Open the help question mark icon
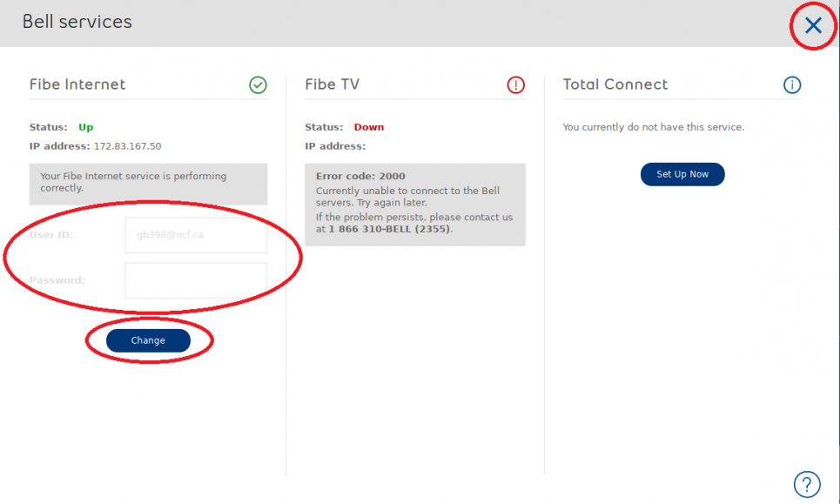 (807, 484)
